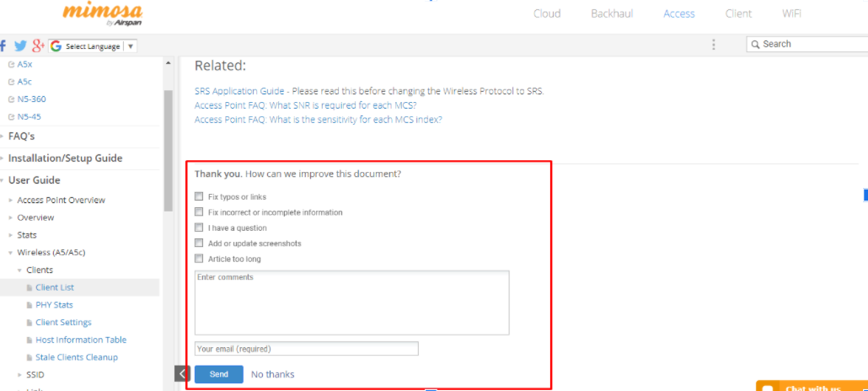868x391 pixels.
Task: Open the Client navigation tab
Action: [x=738, y=13]
